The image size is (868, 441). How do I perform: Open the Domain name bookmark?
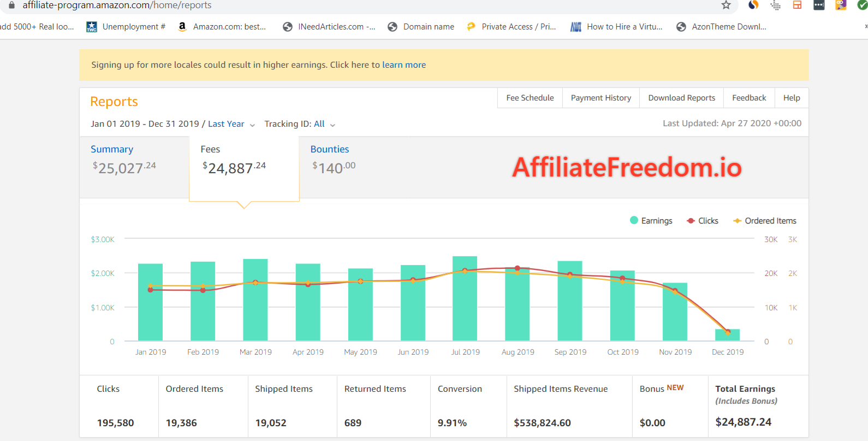pyautogui.click(x=421, y=26)
